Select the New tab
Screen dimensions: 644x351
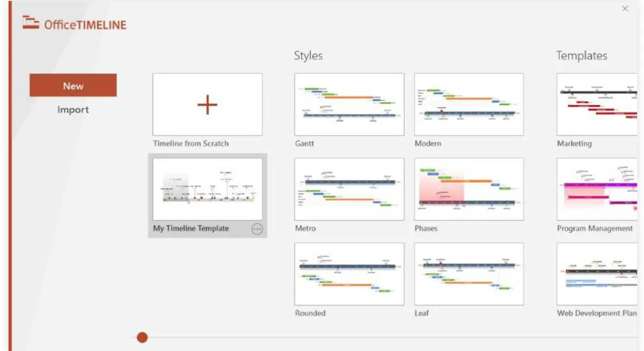(73, 85)
